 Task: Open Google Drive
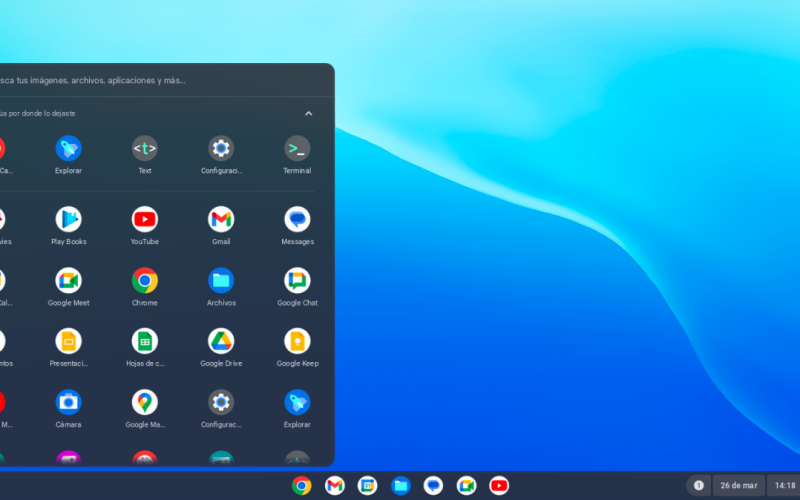pyautogui.click(x=221, y=341)
